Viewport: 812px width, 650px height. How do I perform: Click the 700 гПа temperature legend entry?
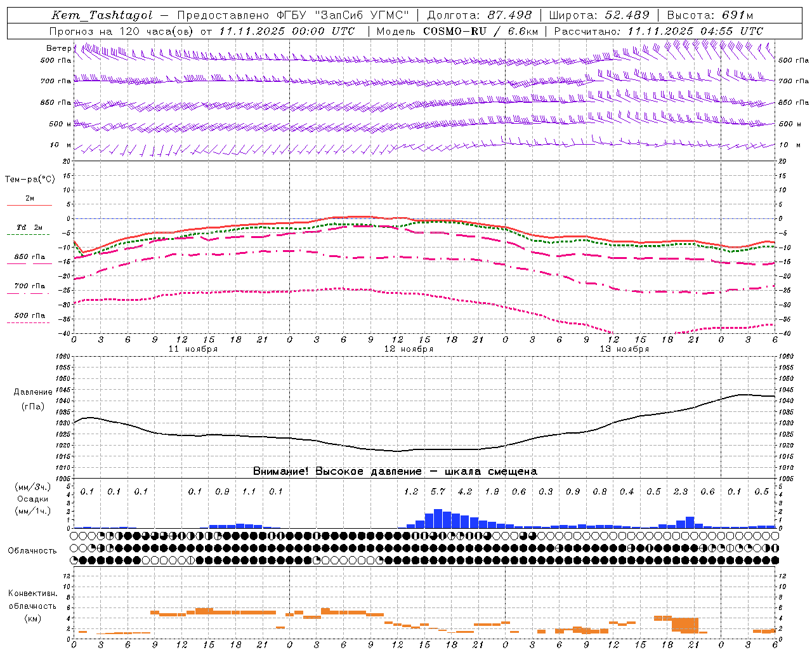click(30, 286)
